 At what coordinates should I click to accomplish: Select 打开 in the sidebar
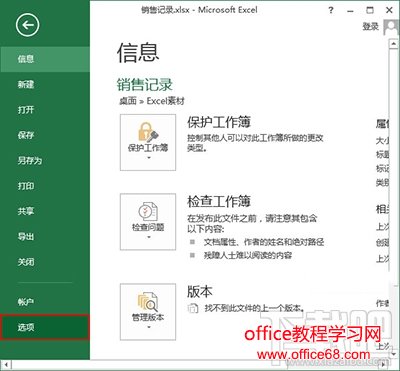45,110
